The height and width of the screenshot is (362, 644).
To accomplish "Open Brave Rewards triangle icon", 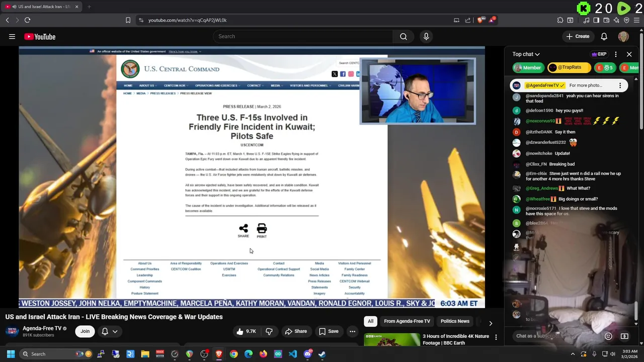I will point(492,20).
